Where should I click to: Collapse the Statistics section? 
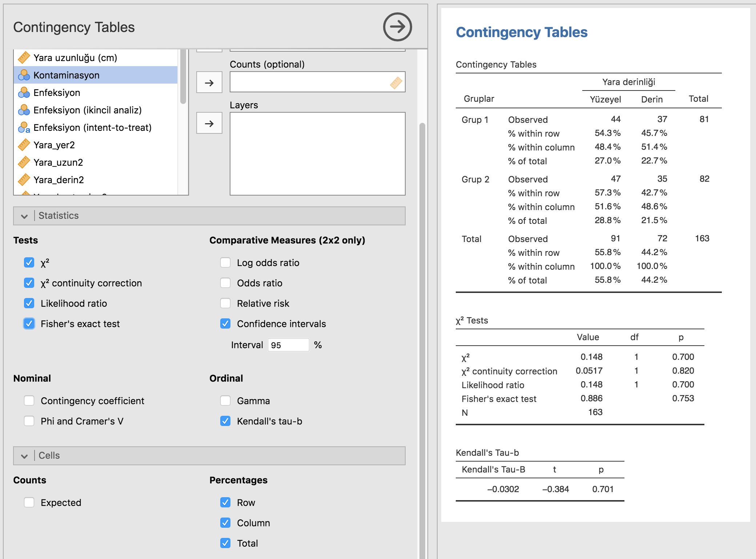[24, 216]
